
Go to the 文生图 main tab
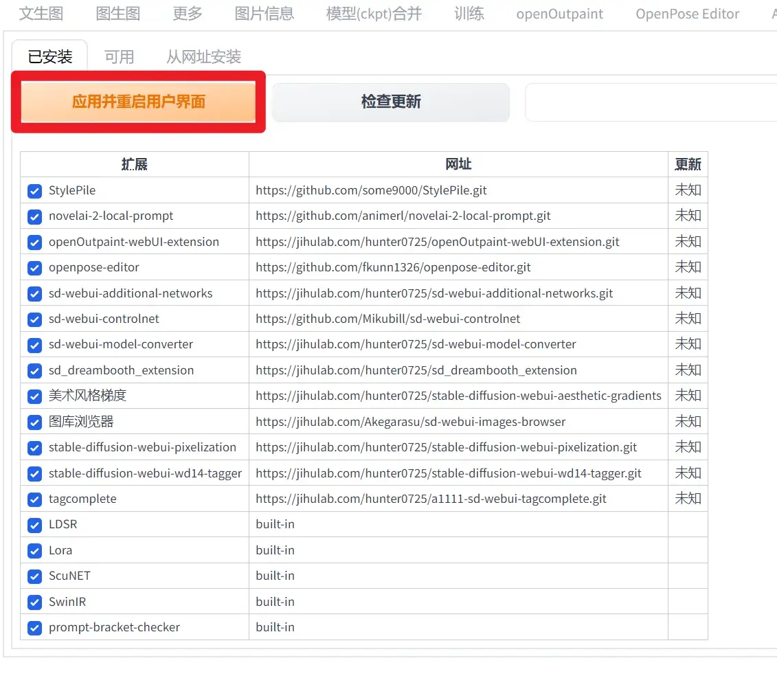coord(41,14)
